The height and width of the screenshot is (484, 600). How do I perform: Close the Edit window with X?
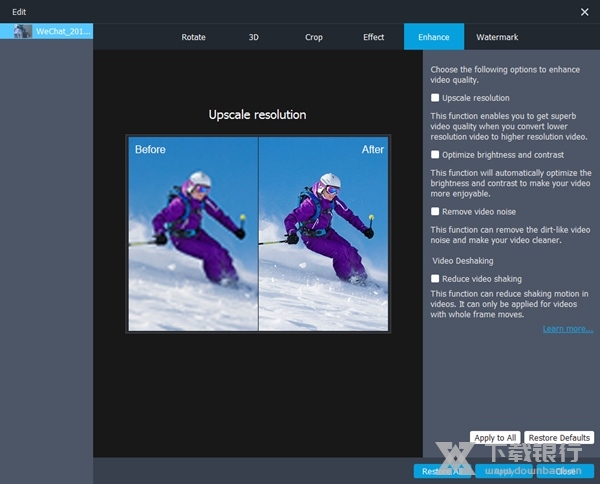(584, 11)
